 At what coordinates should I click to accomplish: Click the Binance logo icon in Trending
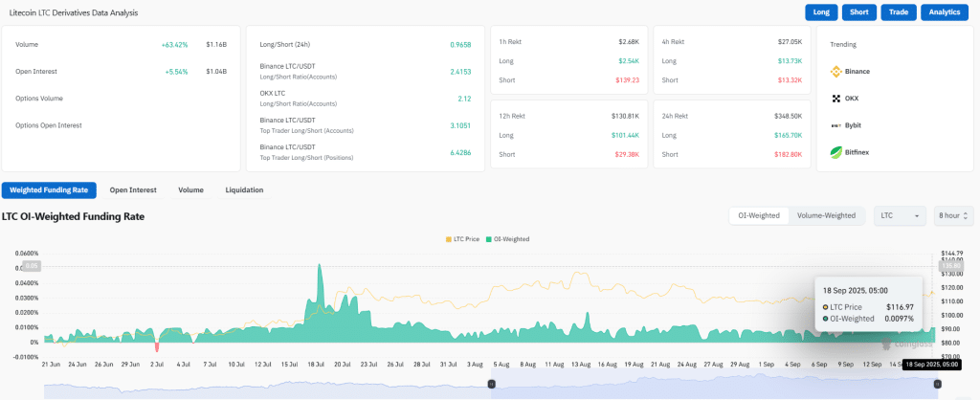pyautogui.click(x=835, y=72)
